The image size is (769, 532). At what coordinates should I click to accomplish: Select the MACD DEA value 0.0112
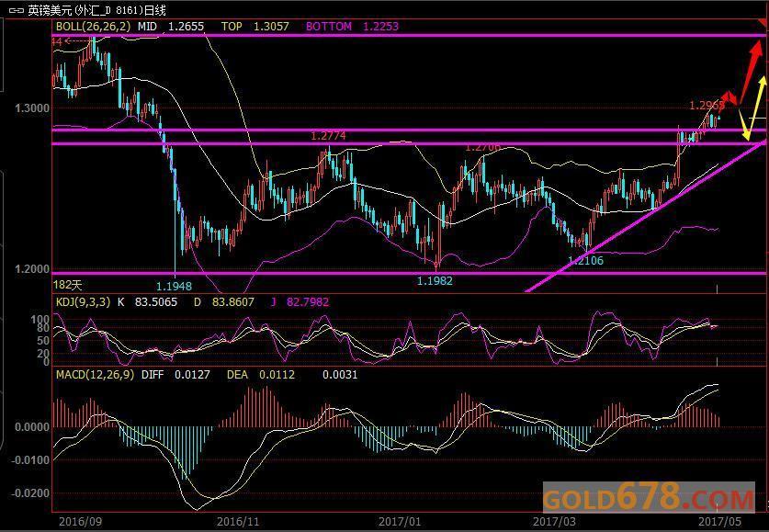pyautogui.click(x=277, y=375)
